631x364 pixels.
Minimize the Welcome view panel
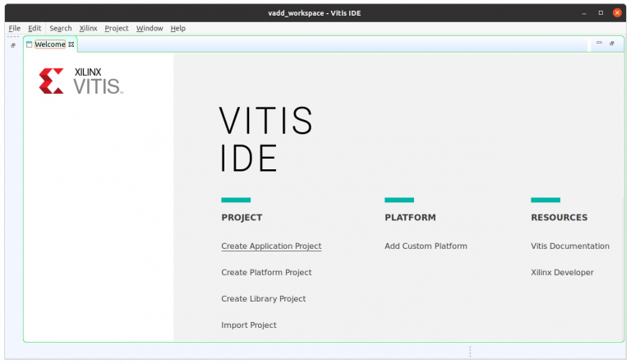[599, 44]
